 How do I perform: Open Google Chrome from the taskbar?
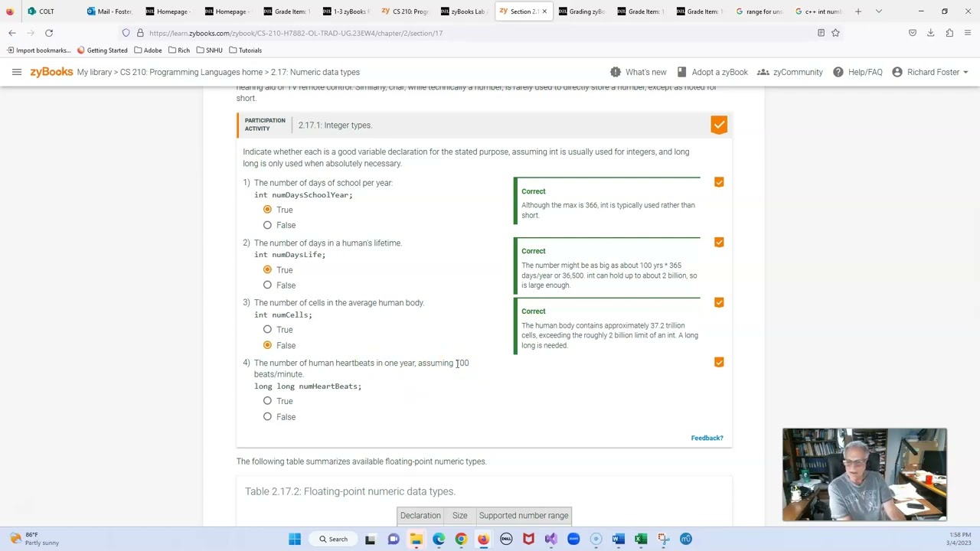[x=461, y=539]
